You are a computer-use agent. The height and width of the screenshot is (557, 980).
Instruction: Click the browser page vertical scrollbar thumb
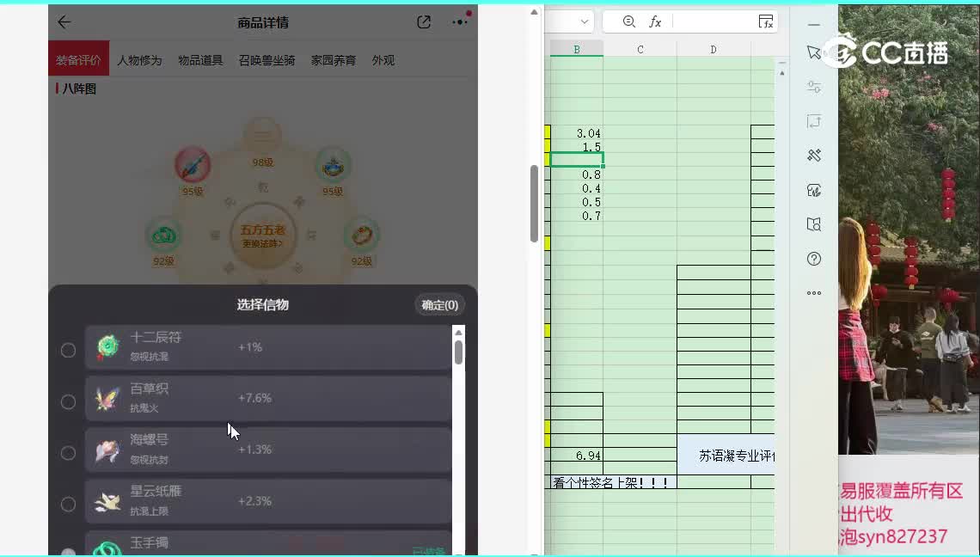534,204
